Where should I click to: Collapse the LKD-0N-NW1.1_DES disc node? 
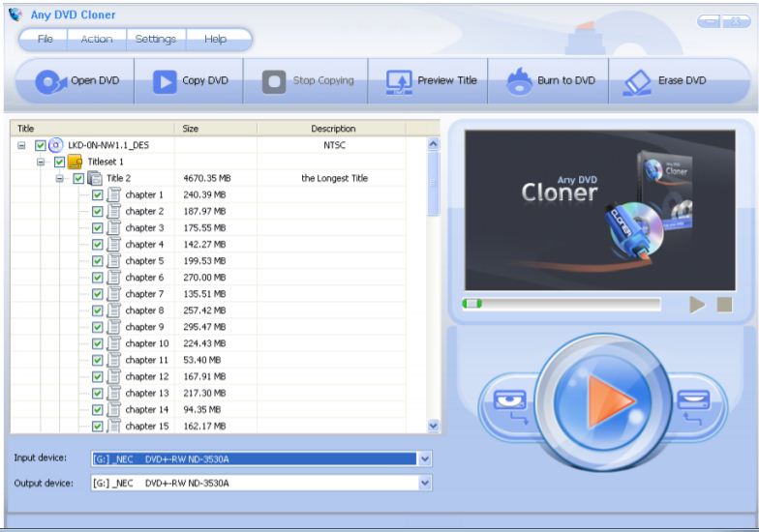tap(21, 145)
